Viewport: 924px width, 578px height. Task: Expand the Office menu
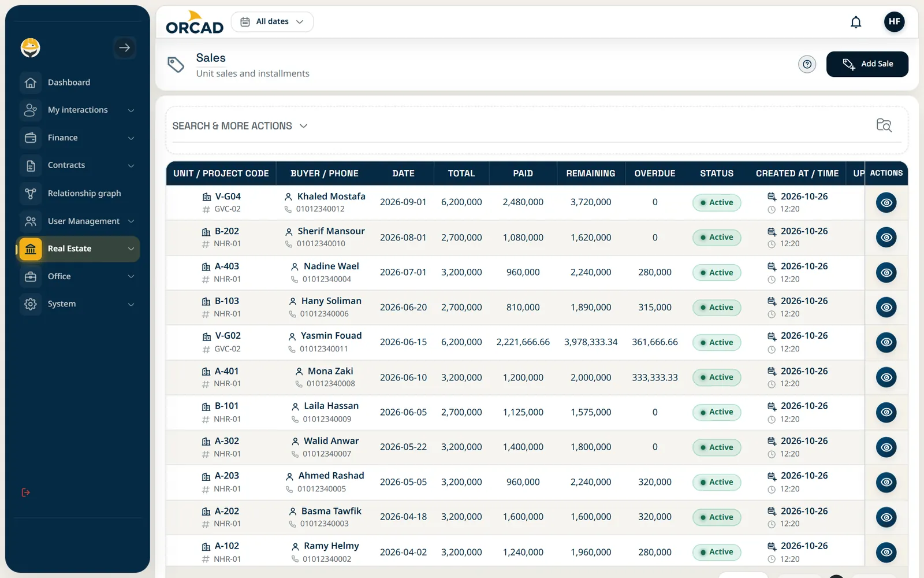coord(80,276)
